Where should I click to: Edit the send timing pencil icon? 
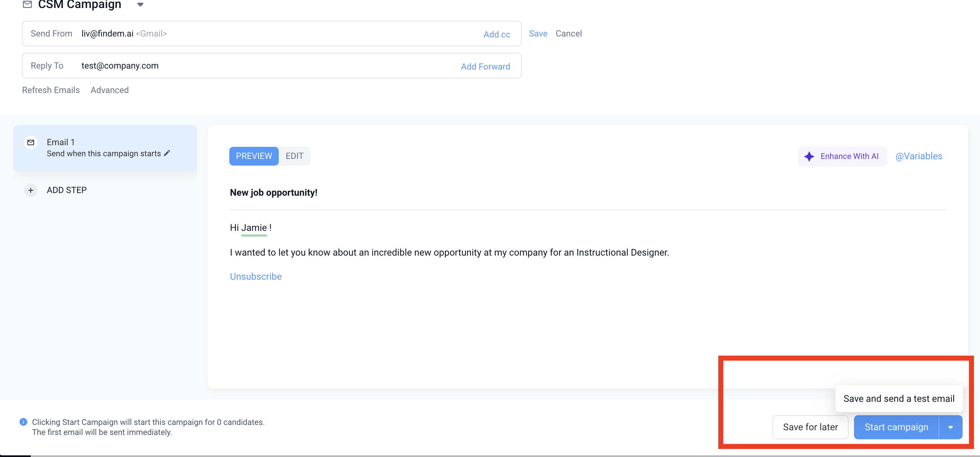tap(167, 153)
